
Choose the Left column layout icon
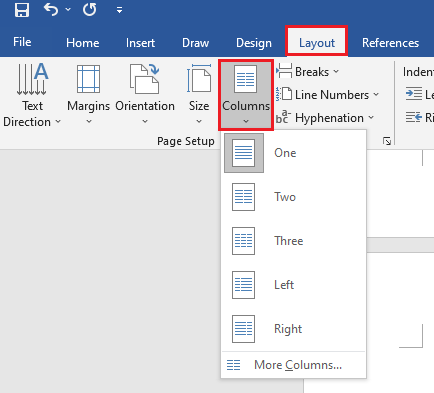tap(244, 285)
